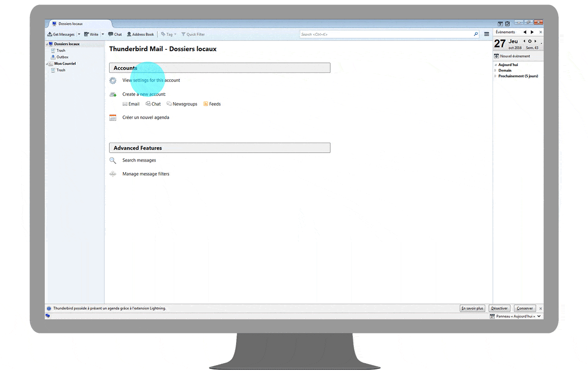Toggle the Panneau « Aujourd'hui » pane button
The image size is (588, 375).
pyautogui.click(x=512, y=316)
